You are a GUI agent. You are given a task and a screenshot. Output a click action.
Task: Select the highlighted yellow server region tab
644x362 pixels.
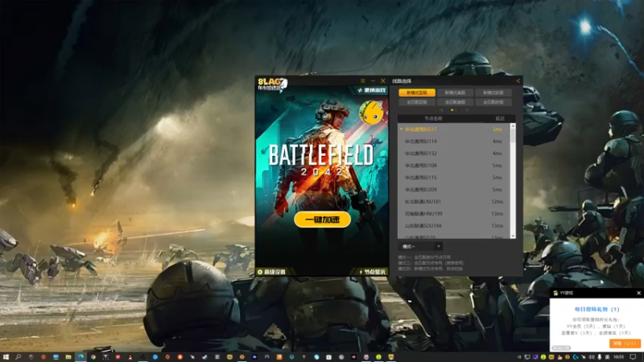(417, 93)
